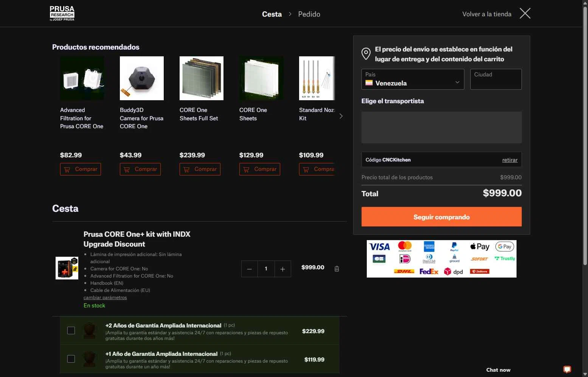Tick the +1 Año de Garantía checkbox
Screen dimensions: 588x377
(x=71, y=359)
